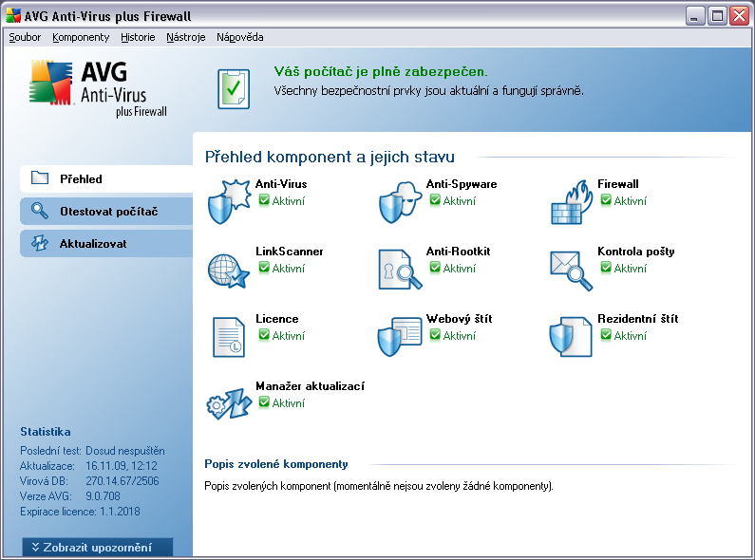The height and width of the screenshot is (560, 755).
Task: Click the green check under LinkScanner
Action: click(264, 267)
